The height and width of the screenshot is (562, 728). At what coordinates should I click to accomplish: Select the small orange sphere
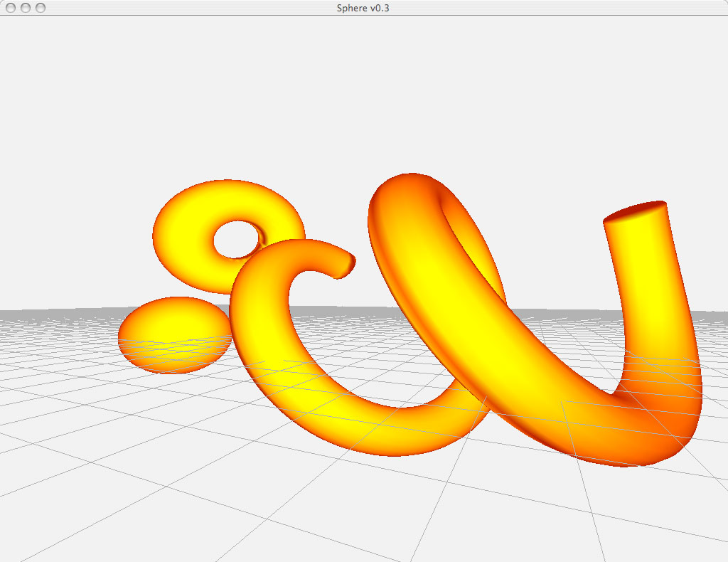(175, 335)
